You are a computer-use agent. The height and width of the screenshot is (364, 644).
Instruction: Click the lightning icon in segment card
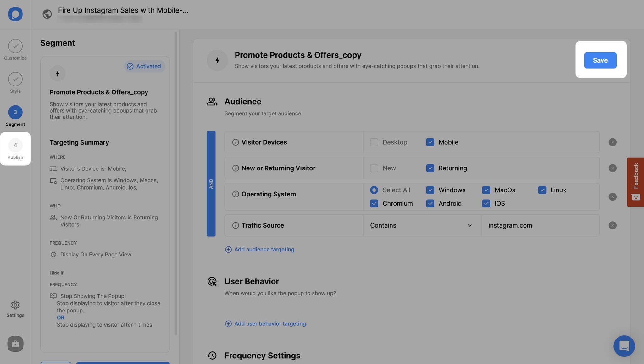coord(58,73)
